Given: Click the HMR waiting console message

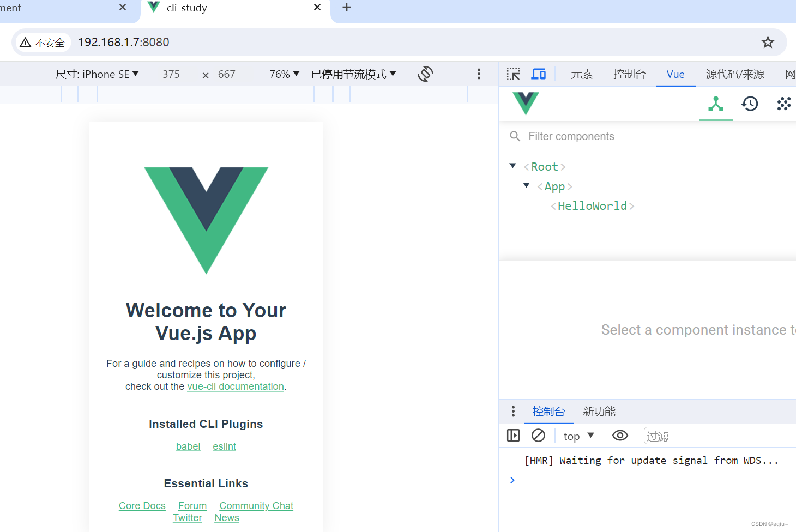Looking at the screenshot, I should point(651,461).
